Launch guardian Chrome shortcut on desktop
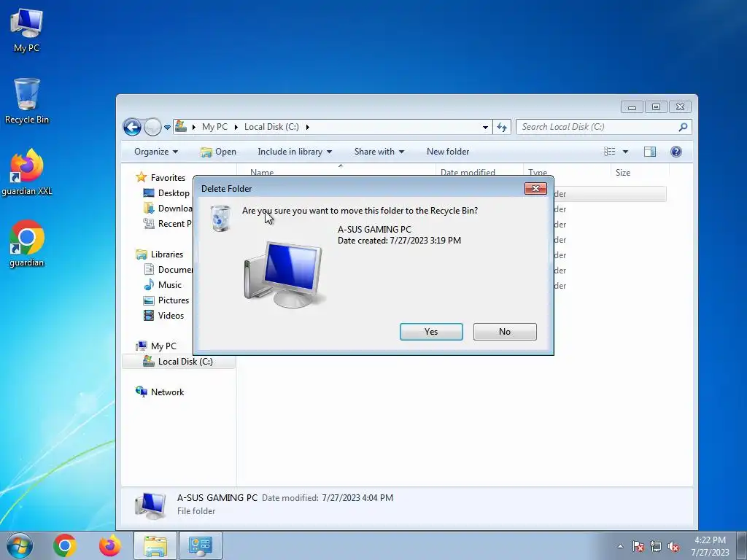The height and width of the screenshot is (560, 747). click(x=27, y=244)
